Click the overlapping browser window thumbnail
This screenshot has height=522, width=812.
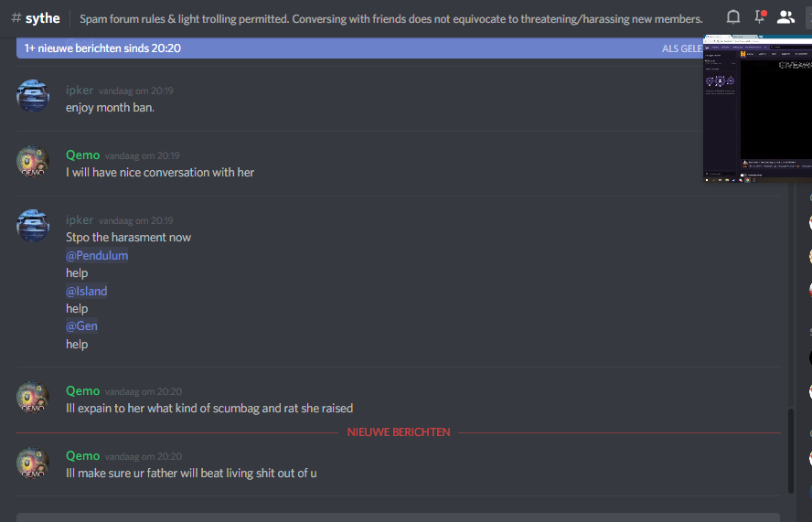click(x=757, y=108)
